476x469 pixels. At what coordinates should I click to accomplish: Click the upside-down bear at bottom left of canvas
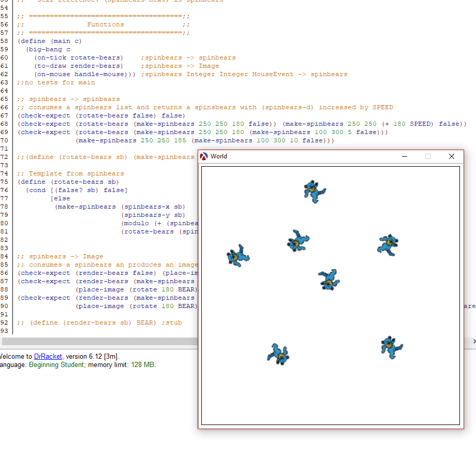(x=278, y=354)
